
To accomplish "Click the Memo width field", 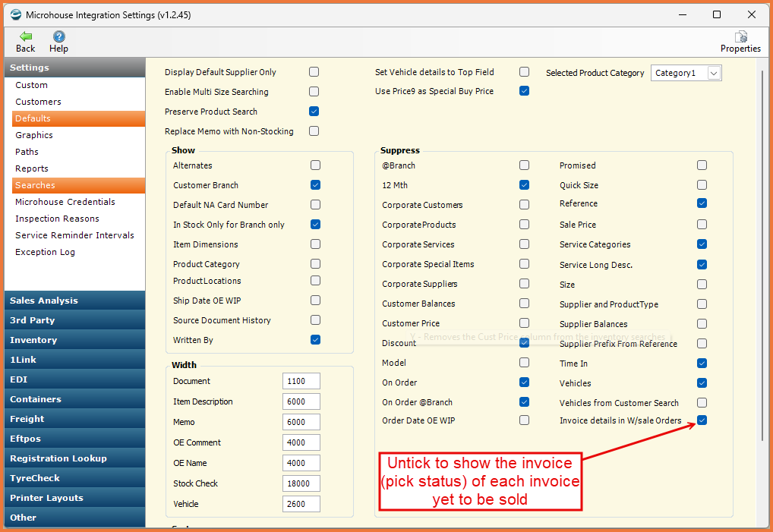I will [x=301, y=422].
